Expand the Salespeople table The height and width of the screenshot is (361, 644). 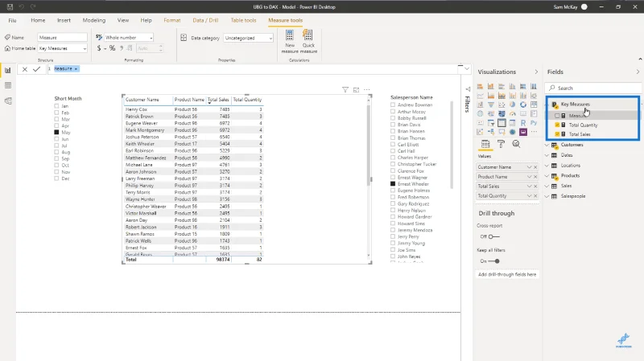[x=547, y=196]
